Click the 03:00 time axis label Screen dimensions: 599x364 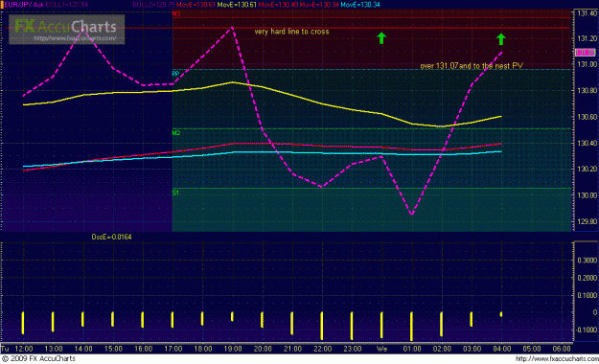pos(472,349)
